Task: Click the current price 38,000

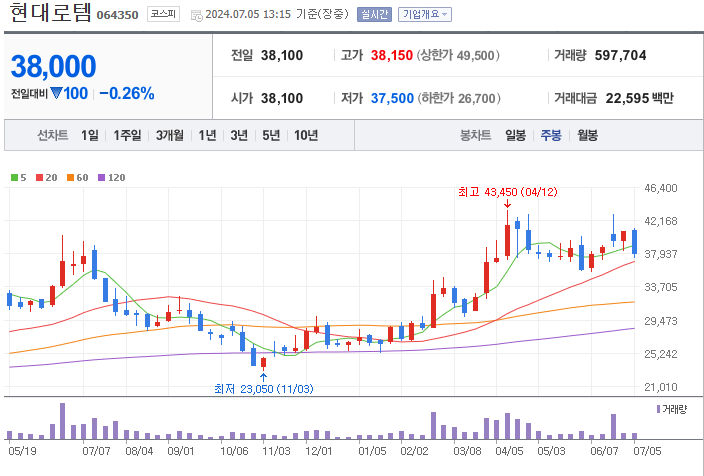Action: pyautogui.click(x=53, y=66)
